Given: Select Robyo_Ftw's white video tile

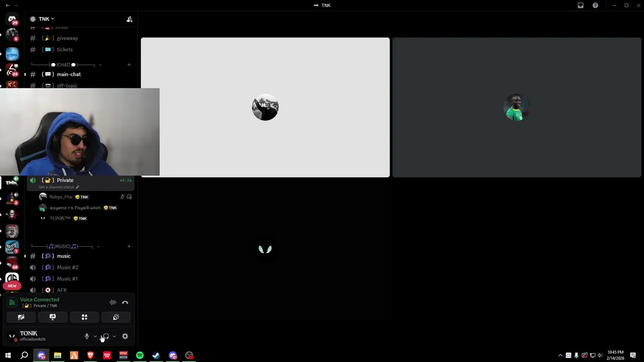Looking at the screenshot, I should pos(265,107).
